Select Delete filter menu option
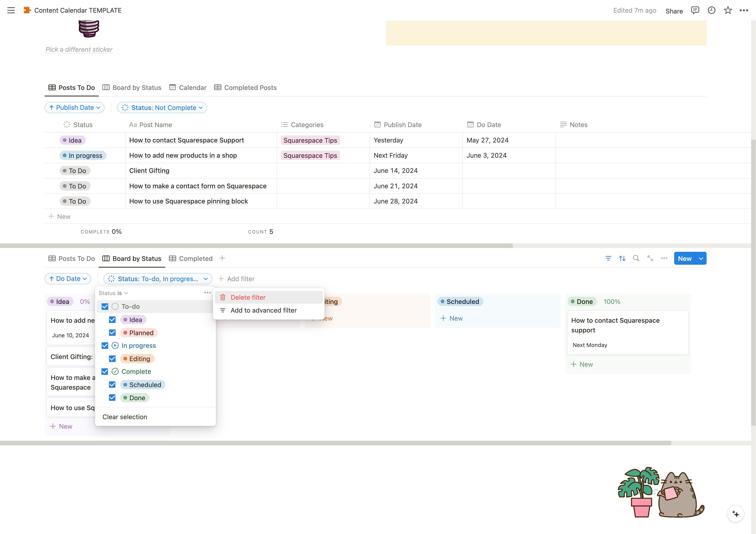Screen dimensions: 756x534 click(248, 297)
